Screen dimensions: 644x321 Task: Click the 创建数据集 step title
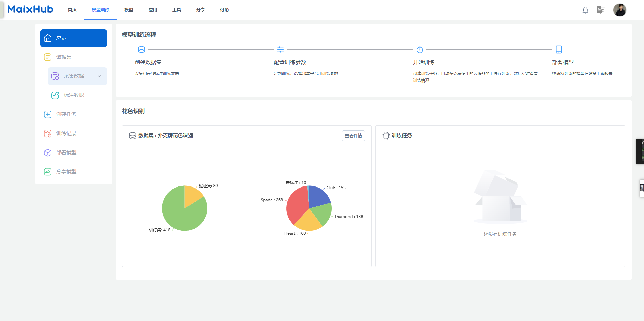[x=148, y=62]
